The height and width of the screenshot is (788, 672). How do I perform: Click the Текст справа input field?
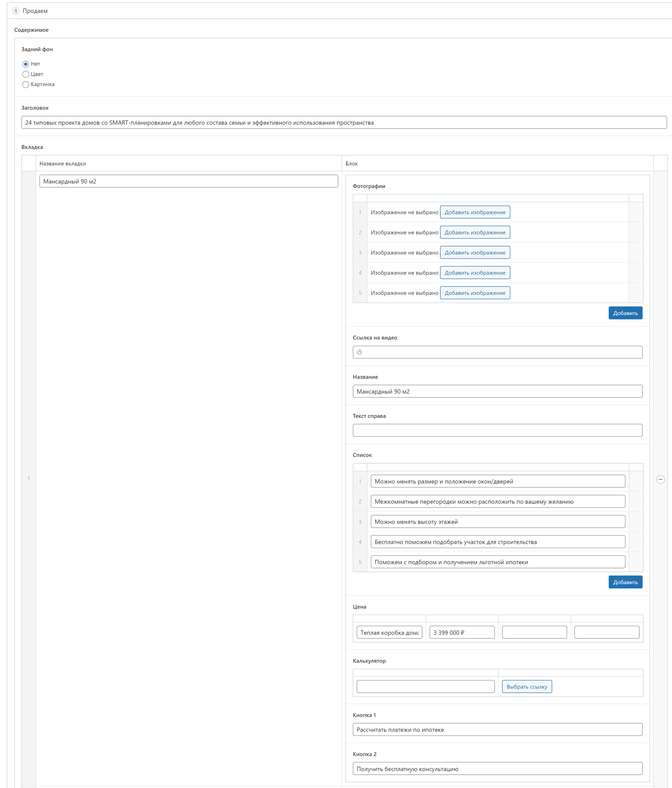coord(497,430)
